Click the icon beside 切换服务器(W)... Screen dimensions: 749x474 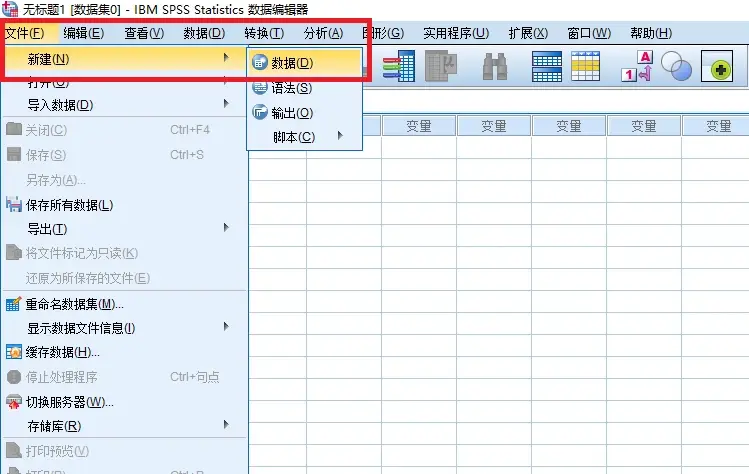point(14,402)
